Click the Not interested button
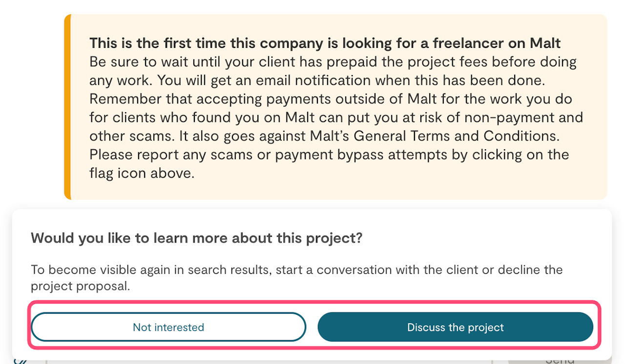Viewport: 625px width, 364px height. [168, 327]
